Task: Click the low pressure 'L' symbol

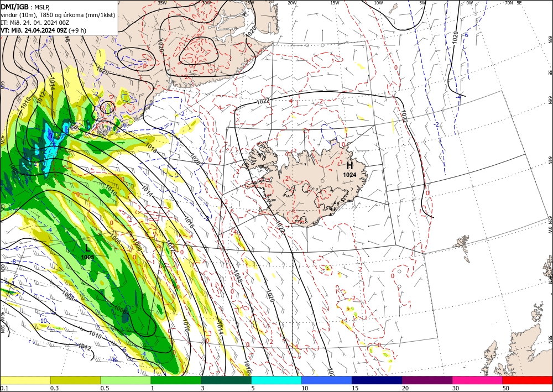Action: (x=87, y=248)
